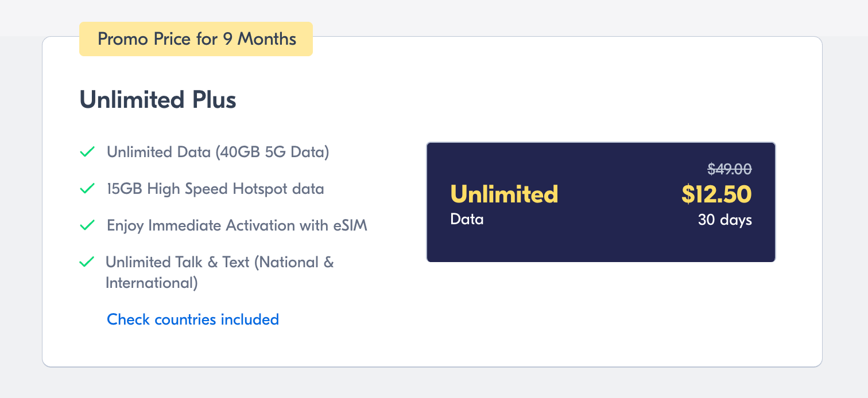Click checkmark beside 15GB High Speed Hotspot
Viewport: 868px width, 398px height.
tap(87, 189)
